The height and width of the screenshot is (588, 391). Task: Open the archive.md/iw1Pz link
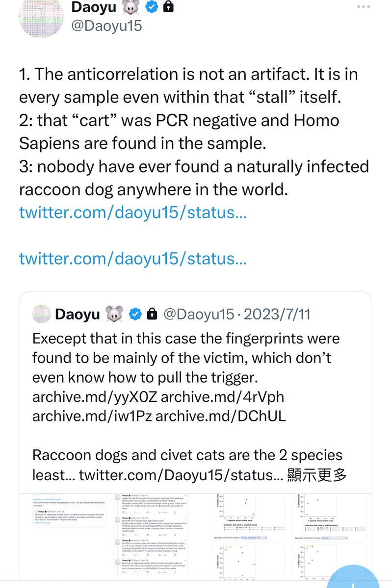91,416
